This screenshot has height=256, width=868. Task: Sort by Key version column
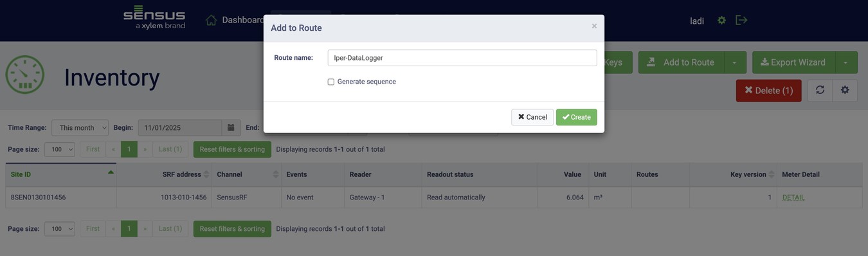point(733,174)
